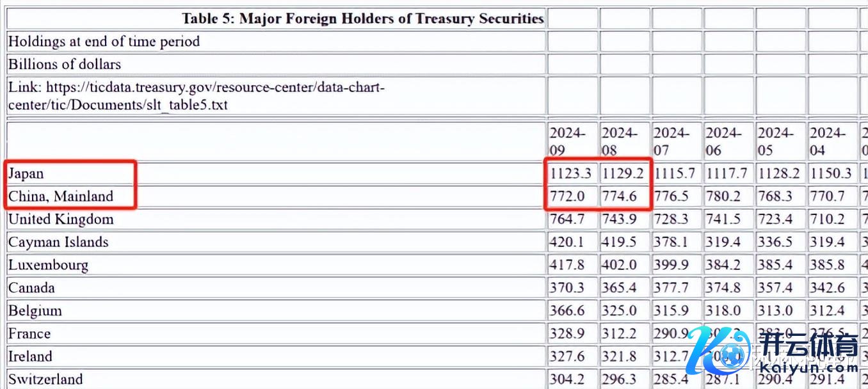The image size is (868, 389).
Task: Click Switzerland's 2024-09 value 304.2
Action: (x=567, y=379)
